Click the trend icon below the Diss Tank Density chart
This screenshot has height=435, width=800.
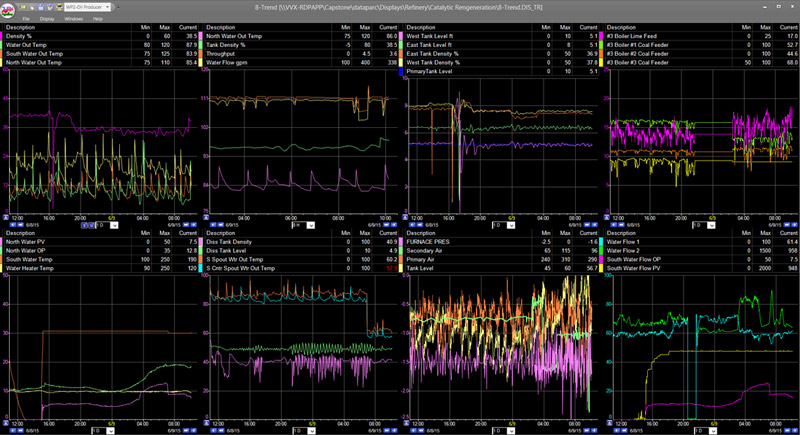[x=206, y=423]
